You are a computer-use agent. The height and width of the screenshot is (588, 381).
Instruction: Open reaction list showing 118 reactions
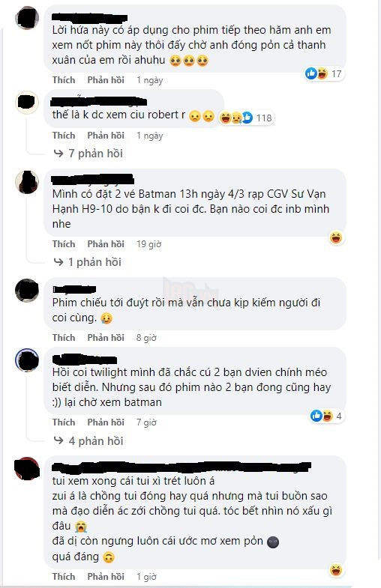(x=246, y=118)
